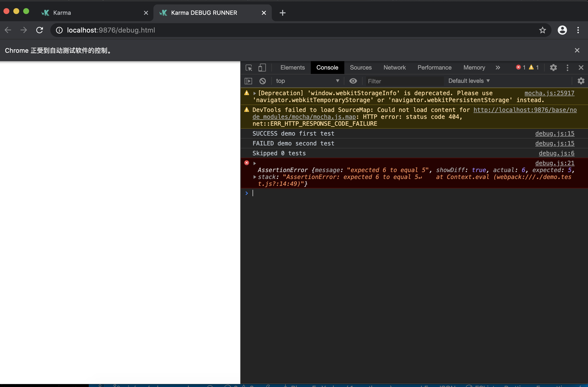Clear the console with the ban icon
Image resolution: width=588 pixels, height=387 pixels.
[x=263, y=81]
